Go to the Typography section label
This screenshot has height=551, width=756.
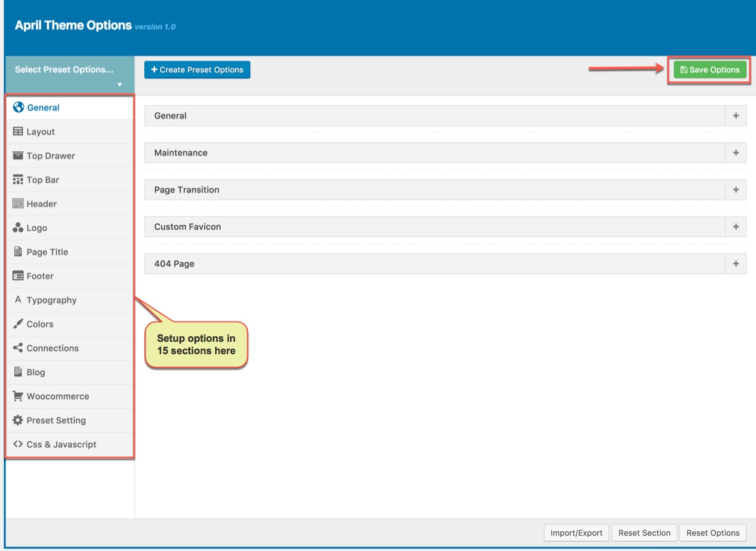point(52,300)
